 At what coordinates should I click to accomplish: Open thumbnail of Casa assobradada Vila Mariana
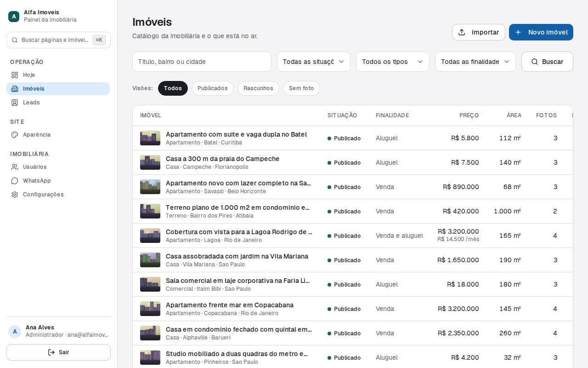[x=150, y=260]
